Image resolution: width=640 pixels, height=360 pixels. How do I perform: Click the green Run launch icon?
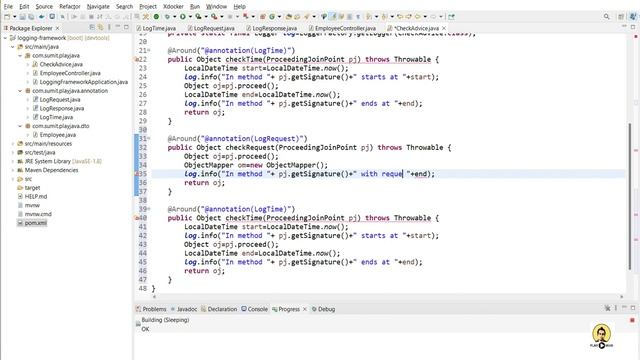[x=182, y=17]
